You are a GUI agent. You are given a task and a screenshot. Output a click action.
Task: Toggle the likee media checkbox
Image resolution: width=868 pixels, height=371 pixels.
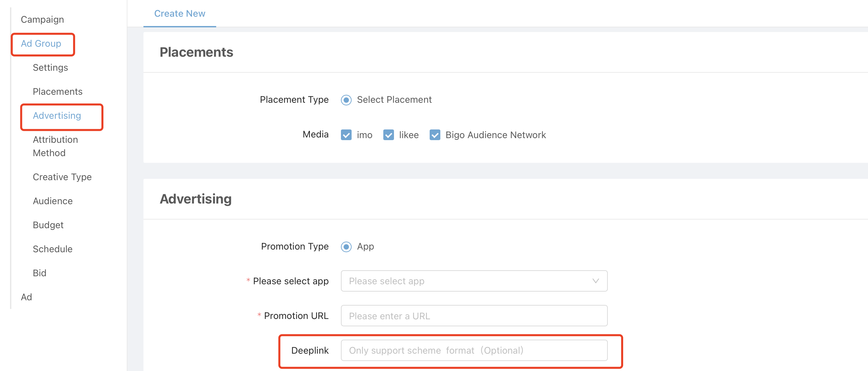[388, 135]
